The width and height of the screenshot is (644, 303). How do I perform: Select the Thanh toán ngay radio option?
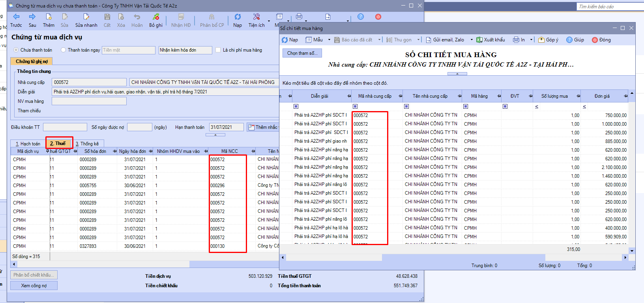[x=64, y=50]
